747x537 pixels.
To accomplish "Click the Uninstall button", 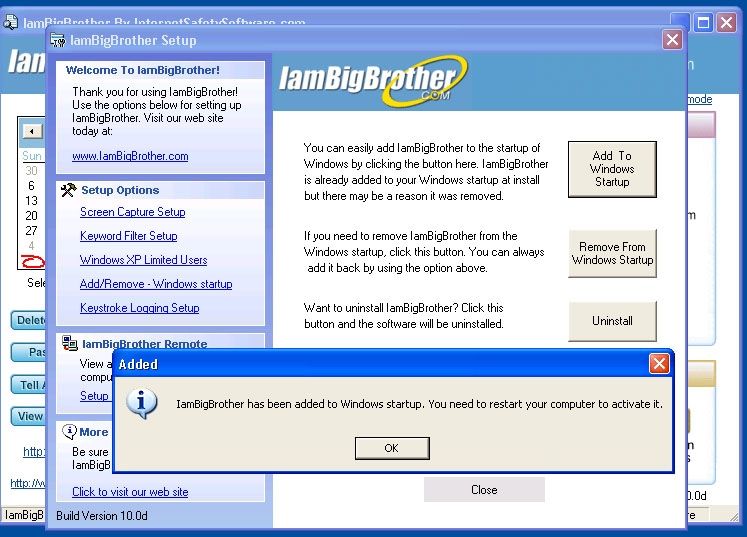I will tap(612, 321).
